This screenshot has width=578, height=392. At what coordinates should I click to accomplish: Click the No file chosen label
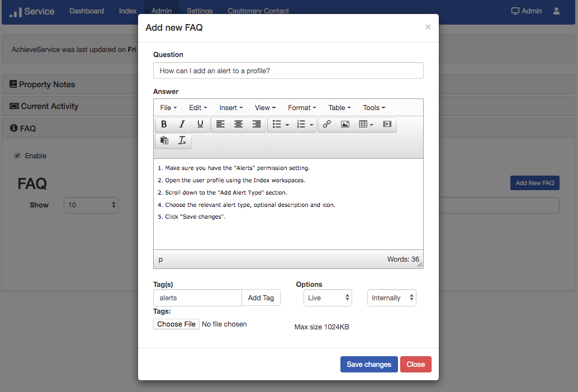click(x=224, y=324)
